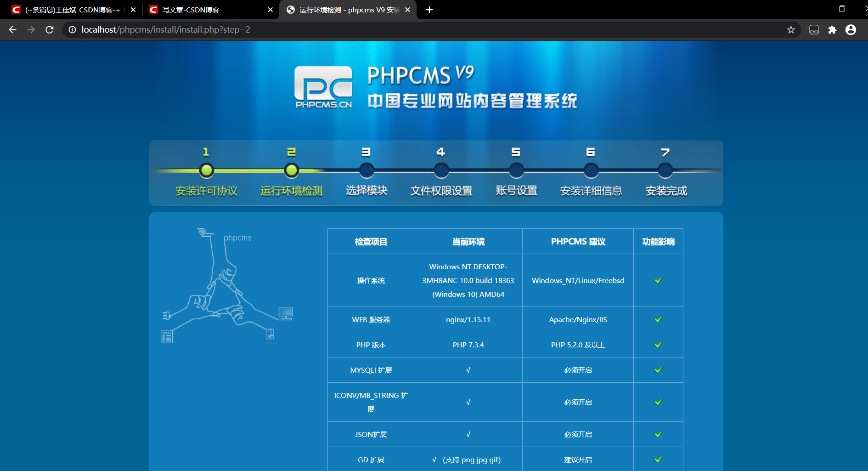Click the 文件权限设置 step label
Viewport: 868px width, 471px height.
pos(441,191)
